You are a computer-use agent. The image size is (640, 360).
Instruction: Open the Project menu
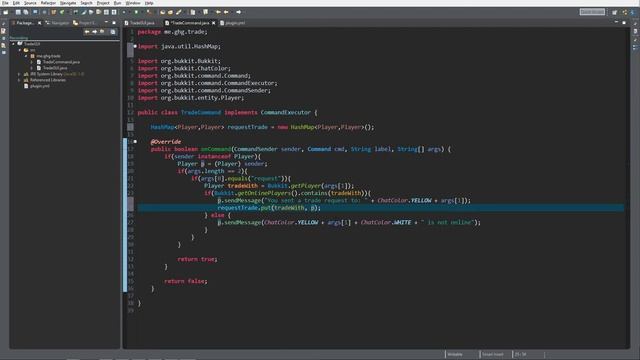103,3
